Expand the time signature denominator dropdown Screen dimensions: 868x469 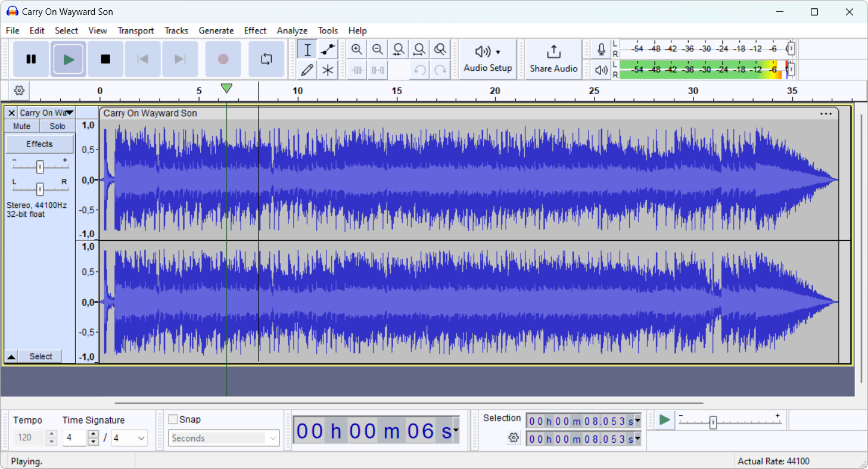pyautogui.click(x=141, y=438)
